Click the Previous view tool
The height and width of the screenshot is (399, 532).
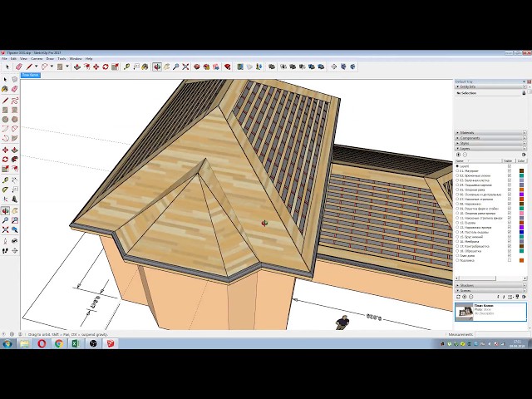coord(15,229)
